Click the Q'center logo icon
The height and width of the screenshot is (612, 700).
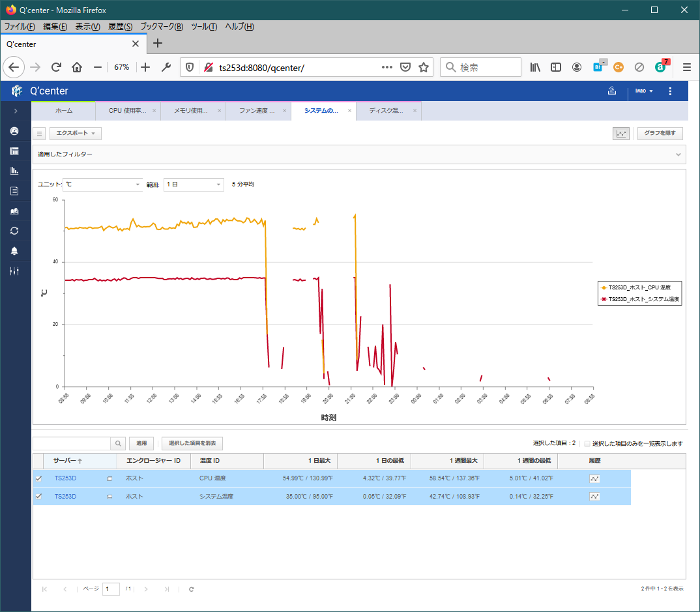click(x=16, y=91)
